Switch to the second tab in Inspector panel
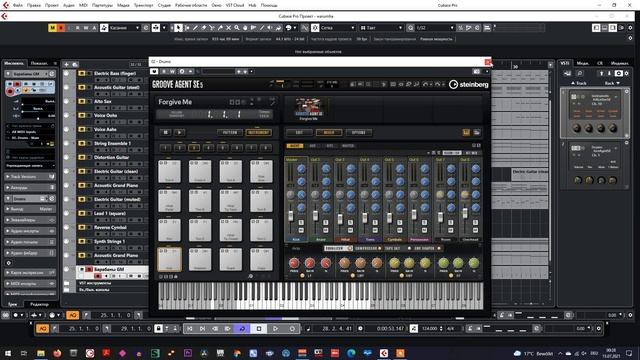 point(39,63)
